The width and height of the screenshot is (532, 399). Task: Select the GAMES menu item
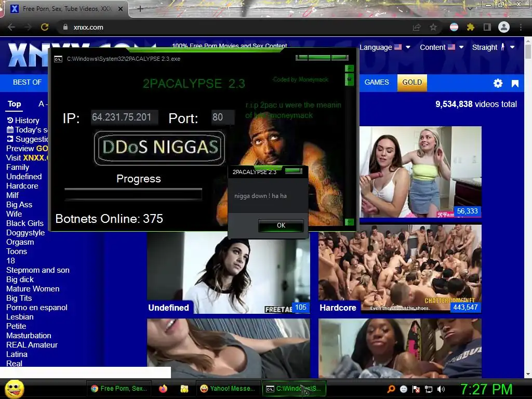377,83
